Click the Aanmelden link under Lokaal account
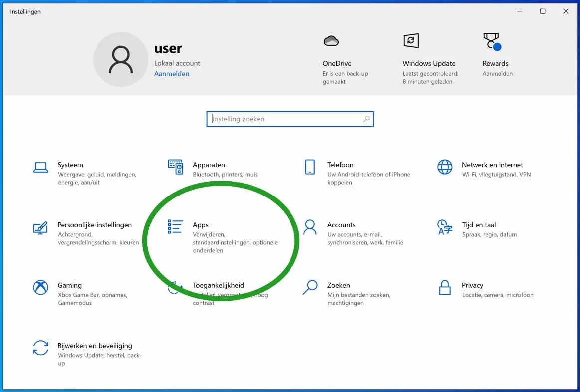580x392 pixels. [x=172, y=73]
